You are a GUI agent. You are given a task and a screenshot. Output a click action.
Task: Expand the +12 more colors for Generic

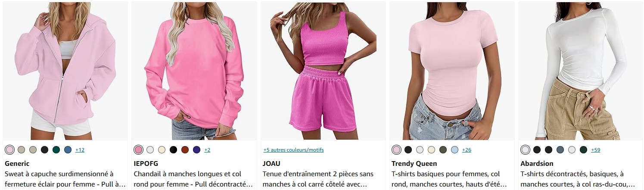[80, 150]
